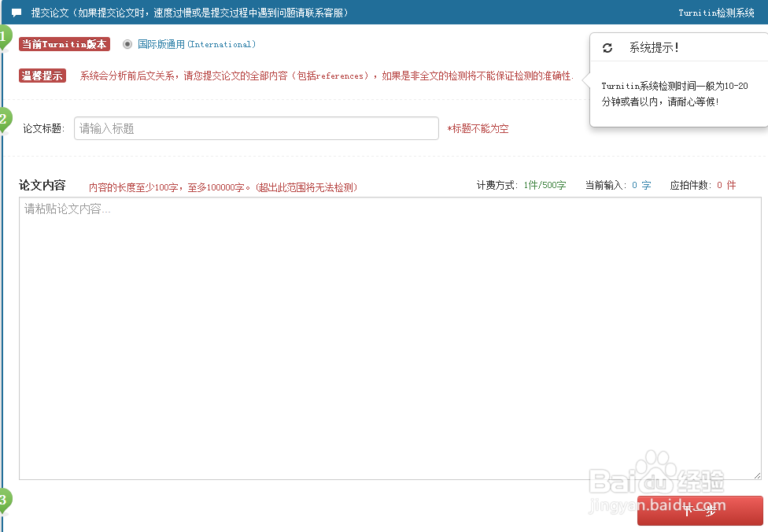Click the Turnitin检测系统 label in header
The image size is (768, 532).
717,12
